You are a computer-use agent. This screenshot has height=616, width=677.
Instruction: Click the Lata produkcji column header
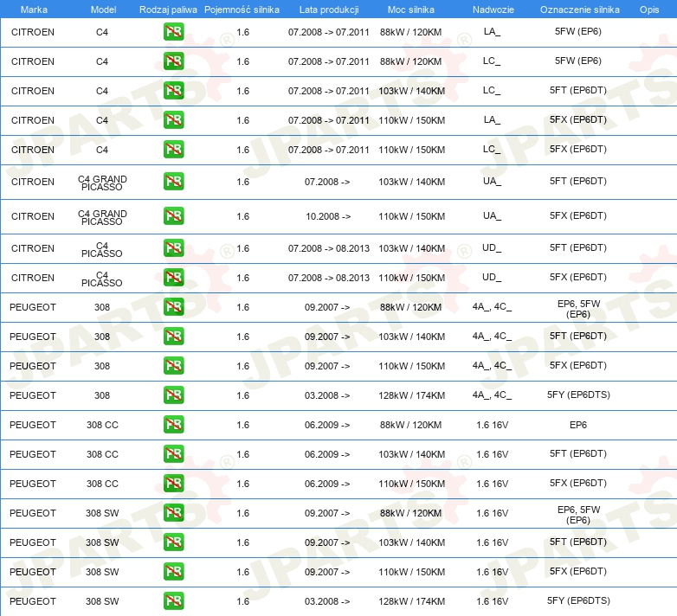click(329, 10)
